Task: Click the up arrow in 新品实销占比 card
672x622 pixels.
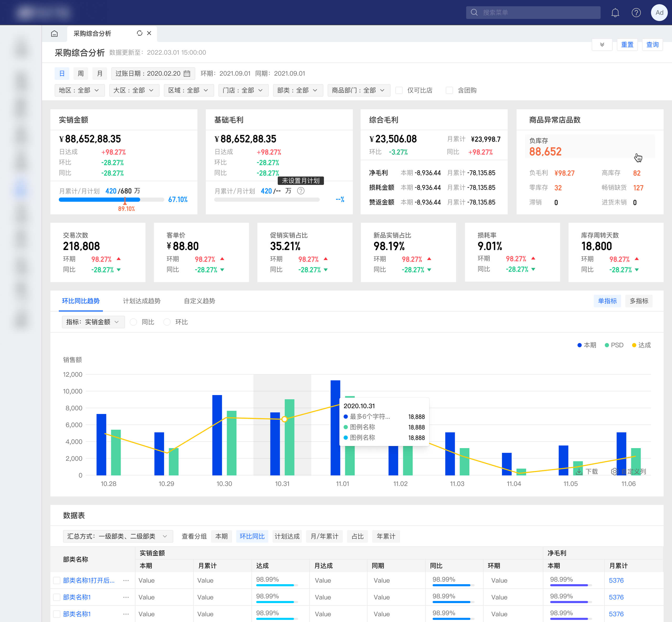Action: tap(429, 259)
